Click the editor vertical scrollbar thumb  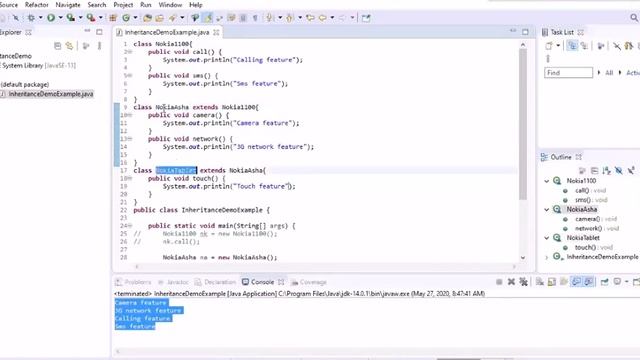[523, 124]
